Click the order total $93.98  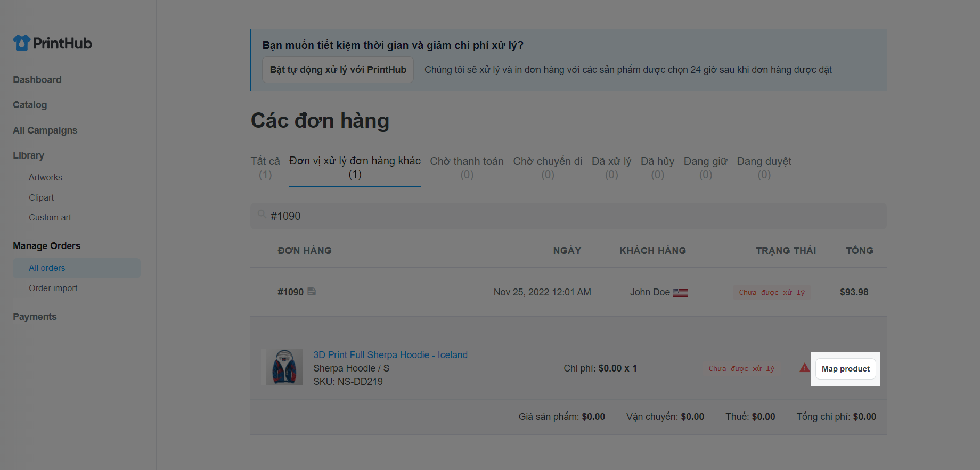point(854,292)
